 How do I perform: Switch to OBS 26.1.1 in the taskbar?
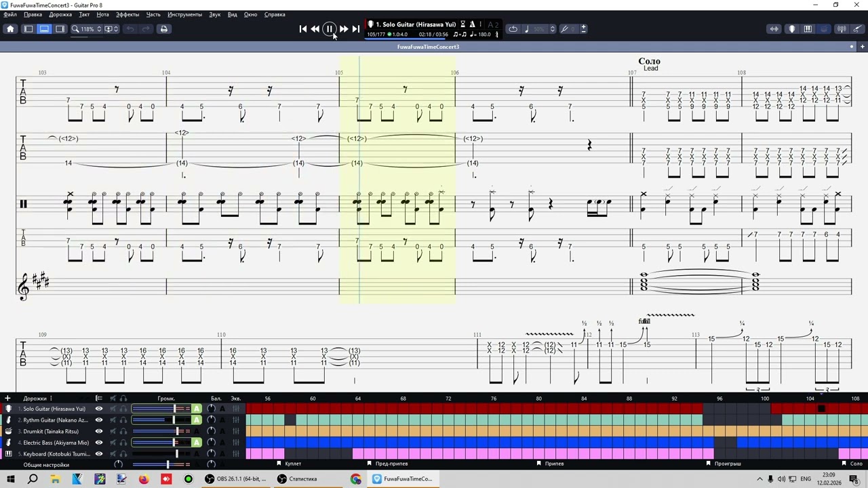(235, 479)
